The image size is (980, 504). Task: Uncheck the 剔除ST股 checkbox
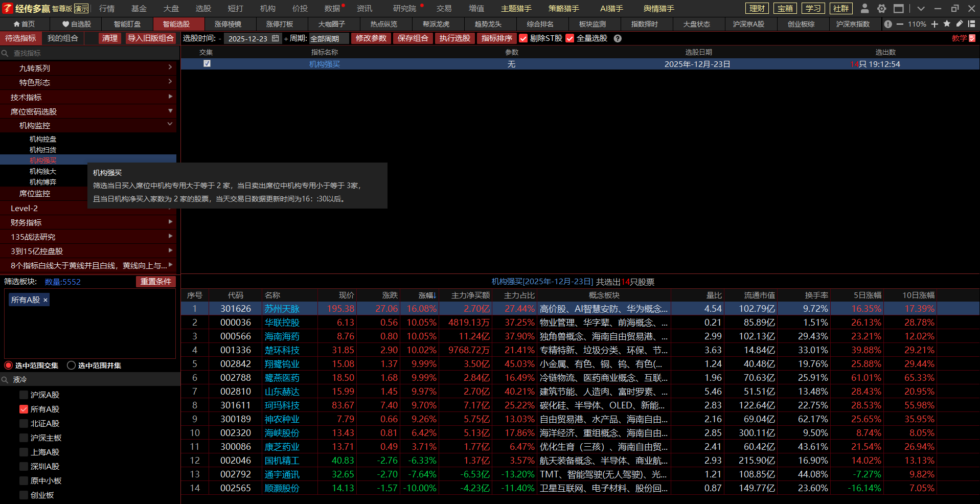click(x=523, y=38)
